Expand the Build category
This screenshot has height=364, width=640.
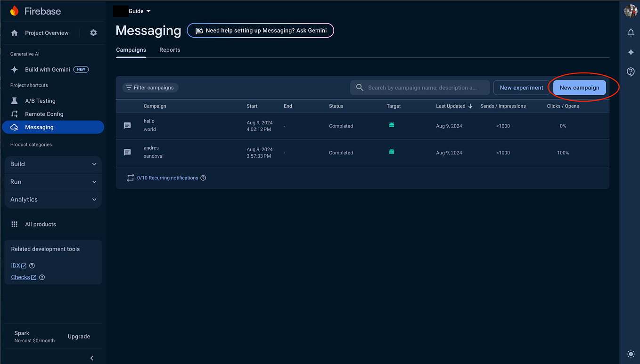click(x=53, y=164)
